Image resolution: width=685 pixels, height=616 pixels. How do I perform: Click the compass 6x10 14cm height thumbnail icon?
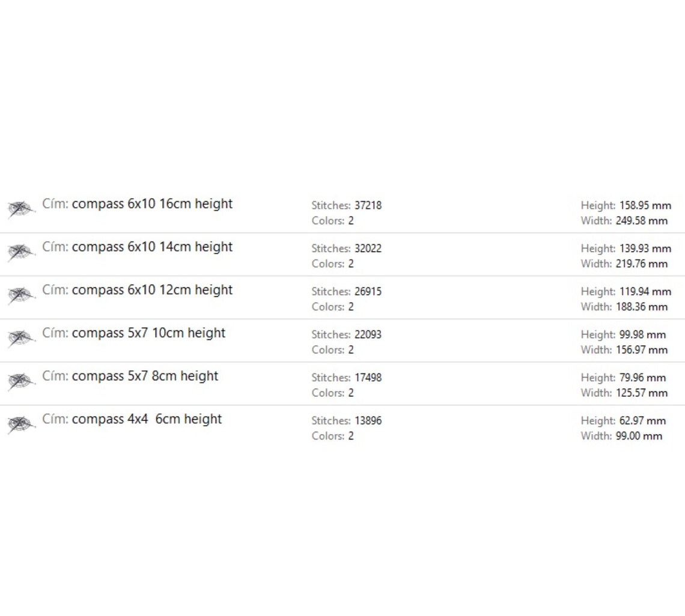tap(20, 252)
